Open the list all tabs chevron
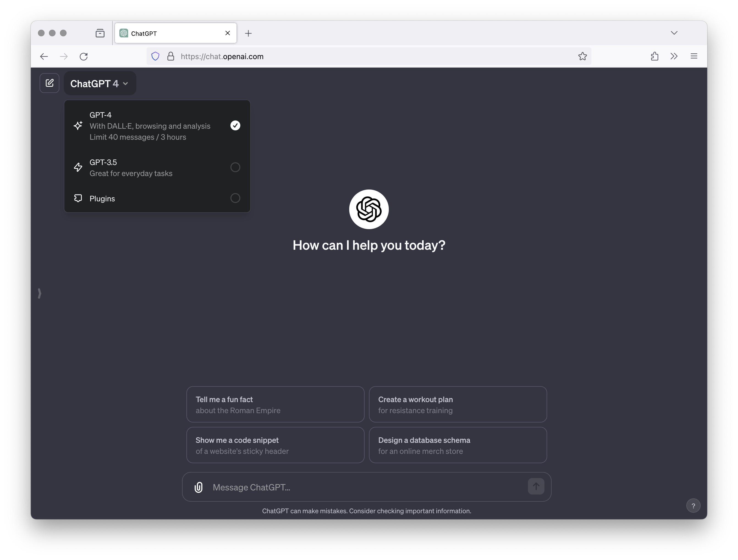 pos(674,33)
